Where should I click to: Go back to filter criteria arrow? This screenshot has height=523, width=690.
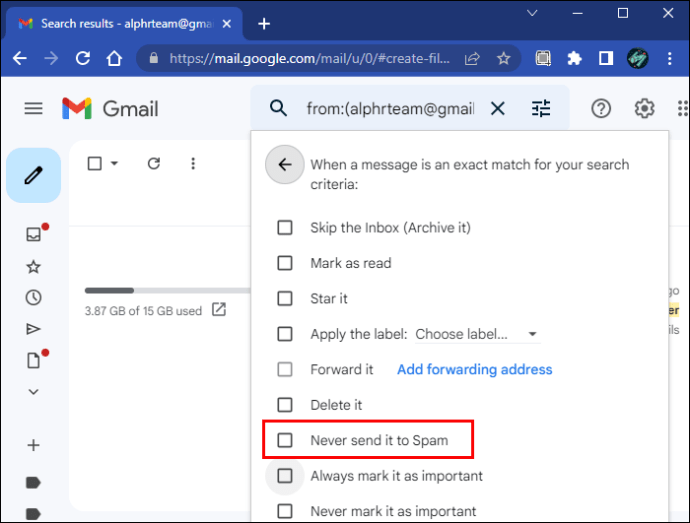285,165
